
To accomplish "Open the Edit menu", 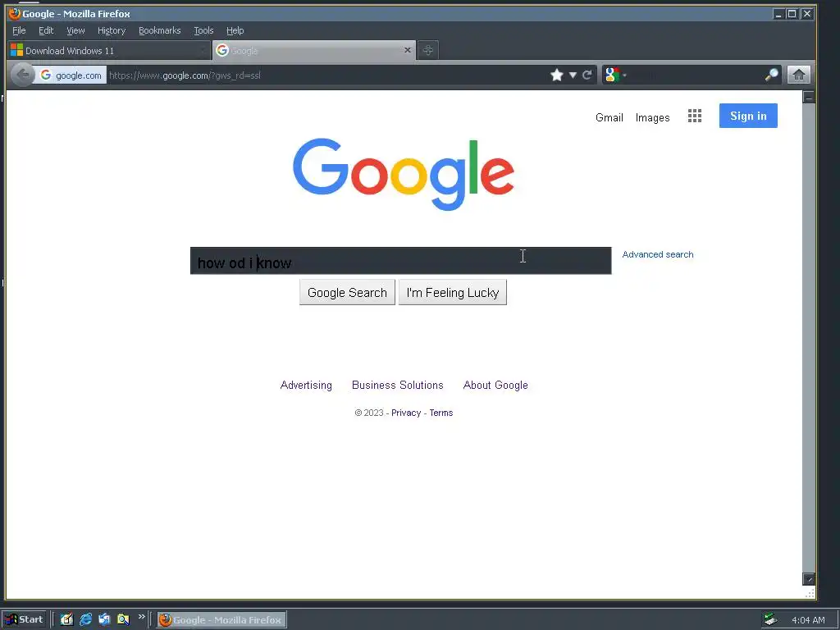I will pyautogui.click(x=46, y=30).
